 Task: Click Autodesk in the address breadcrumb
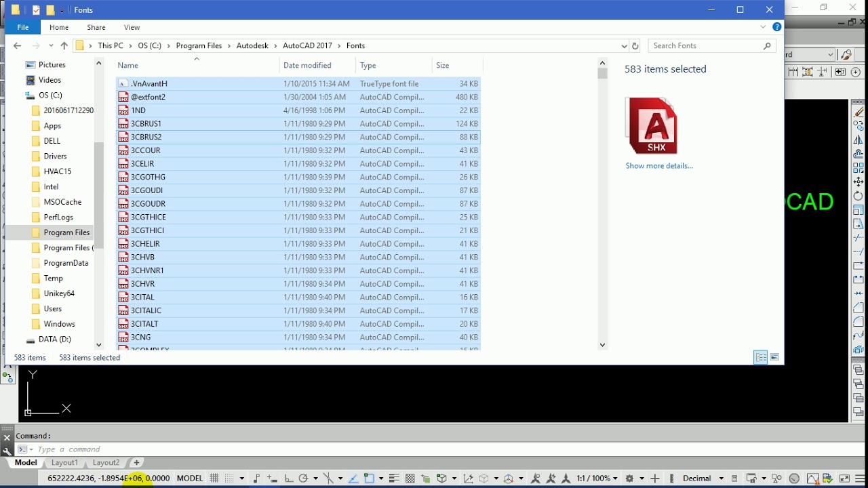252,45
